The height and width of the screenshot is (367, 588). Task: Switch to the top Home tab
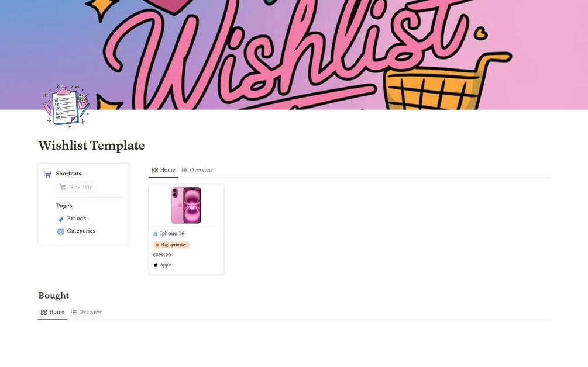163,170
